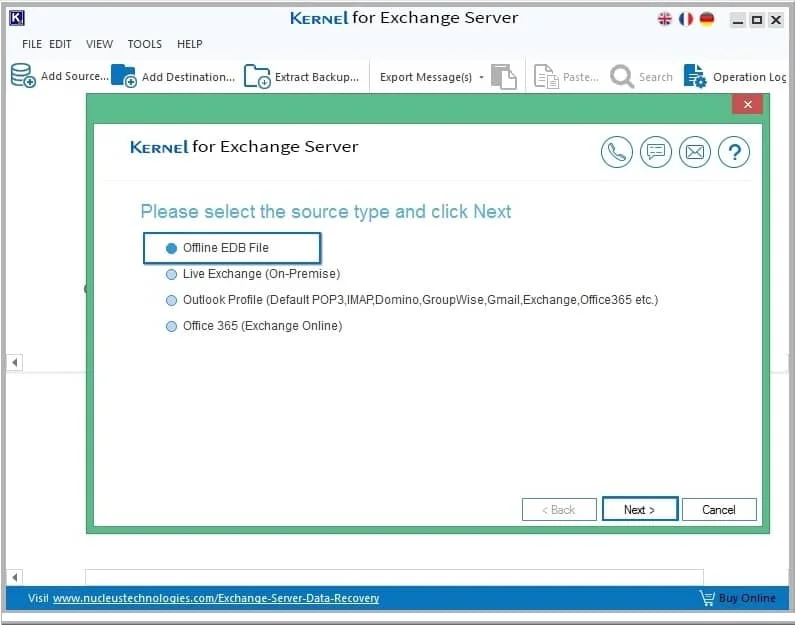The image size is (795, 625).
Task: Open nucleustechnologies.com recovery link
Action: coord(216,598)
